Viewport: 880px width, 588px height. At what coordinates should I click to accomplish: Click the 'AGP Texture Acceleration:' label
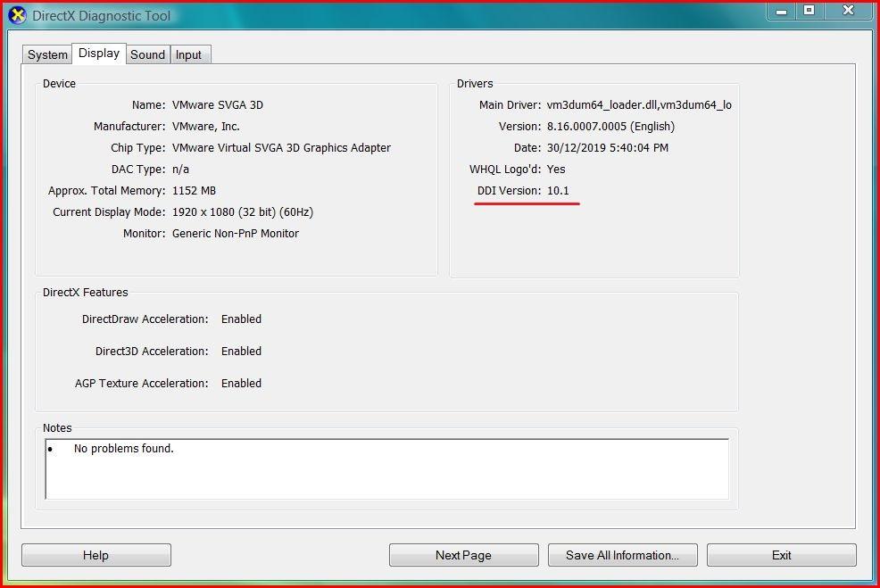tap(141, 383)
